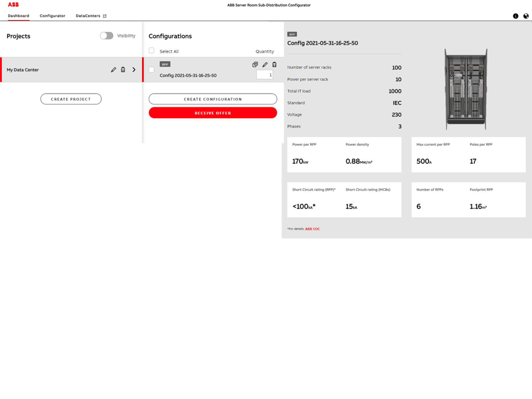Edit the My Data Center project
Screen dimensions: 532x399
(113, 70)
